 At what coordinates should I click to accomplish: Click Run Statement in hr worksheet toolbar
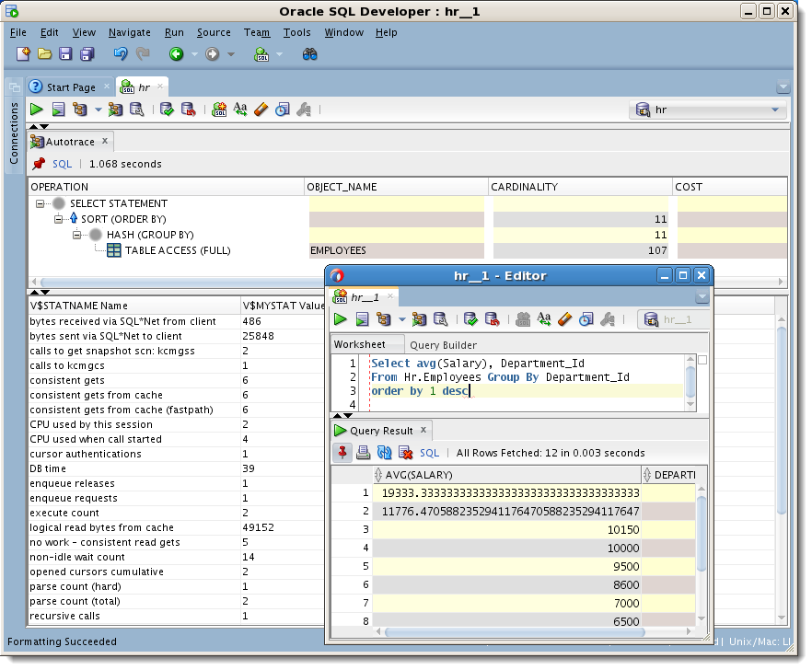[37, 110]
